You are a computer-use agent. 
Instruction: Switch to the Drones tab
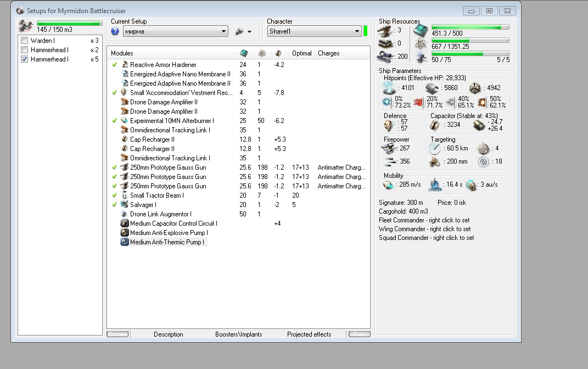(117, 334)
